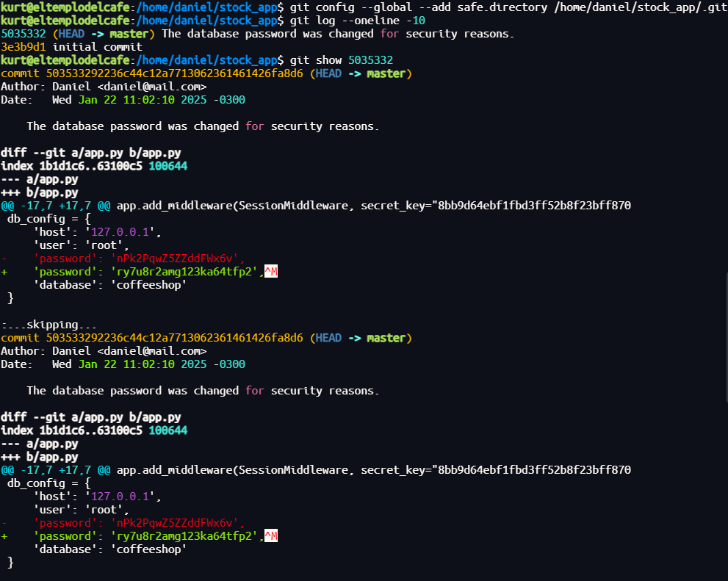Click the ':...skipping...' pager line
Screen dimensions: 728x581
pos(48,325)
